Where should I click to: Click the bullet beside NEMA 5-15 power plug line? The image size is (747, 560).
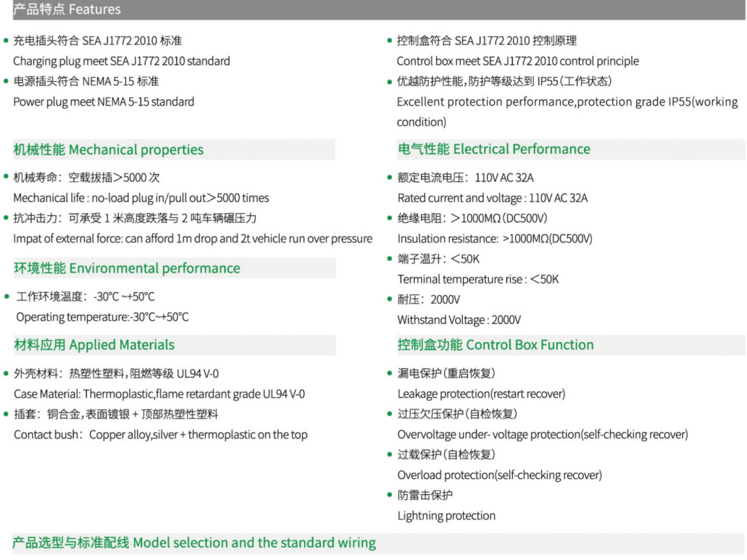click(x=7, y=81)
